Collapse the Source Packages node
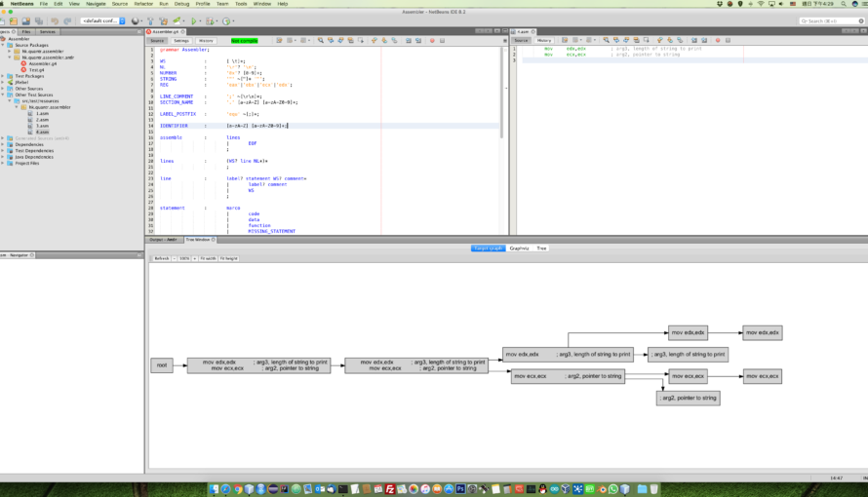The width and height of the screenshot is (868, 497). (3, 46)
